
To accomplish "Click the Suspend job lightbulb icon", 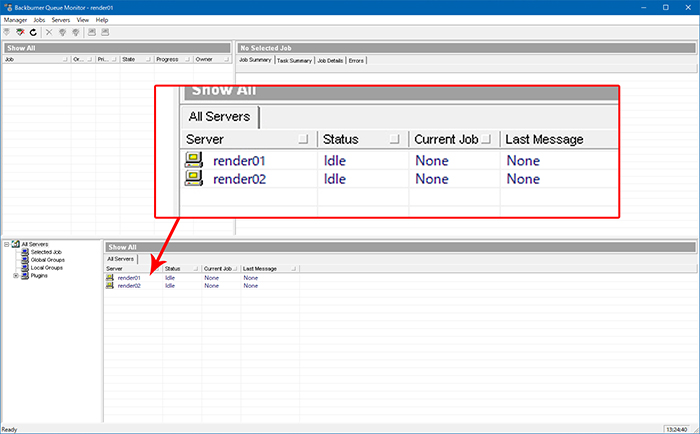I will coord(76,32).
